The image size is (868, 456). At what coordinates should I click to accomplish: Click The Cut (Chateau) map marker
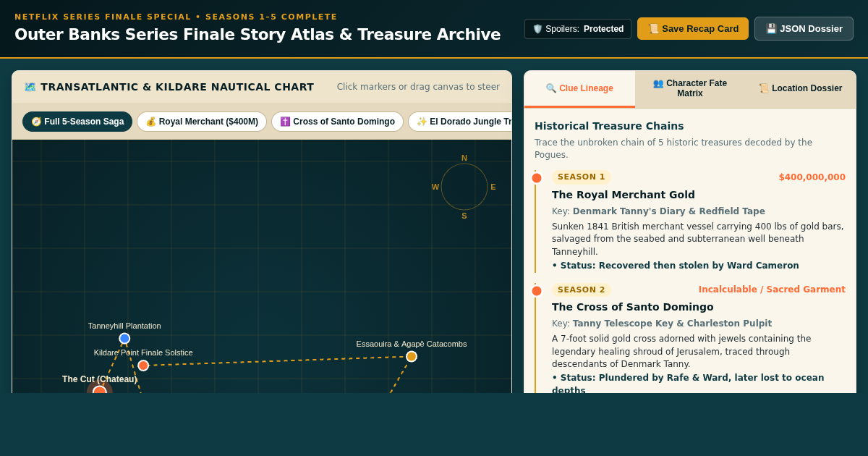point(100,392)
